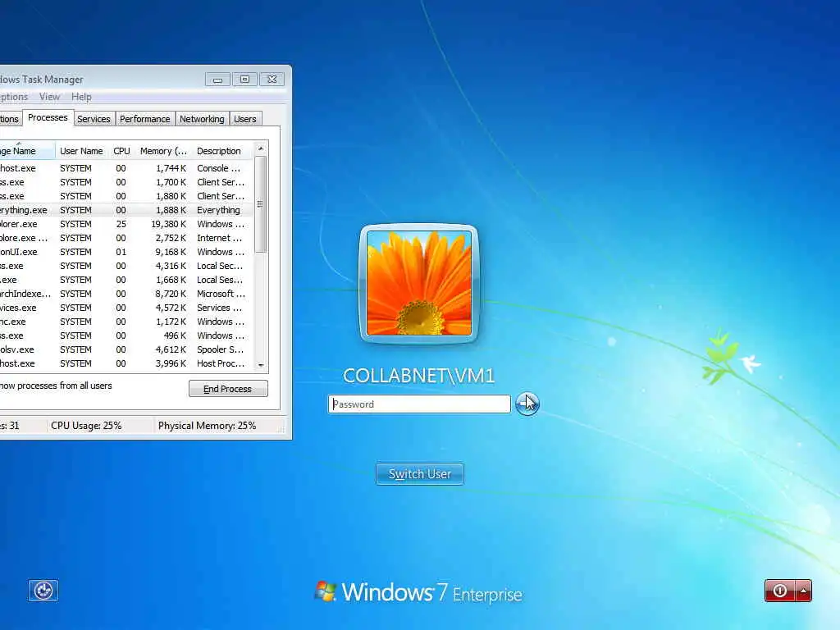Open shut down options arrow menu
The image size is (840, 630).
[804, 591]
